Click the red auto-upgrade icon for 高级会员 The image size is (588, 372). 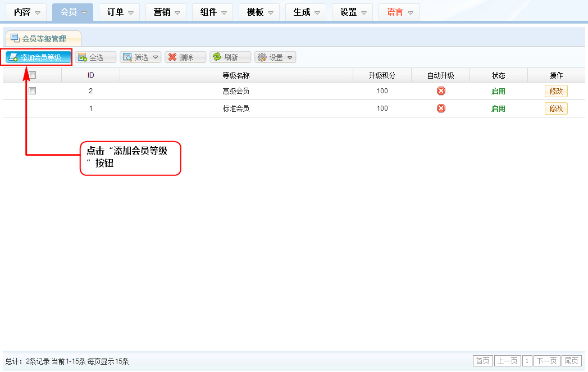[x=441, y=91]
